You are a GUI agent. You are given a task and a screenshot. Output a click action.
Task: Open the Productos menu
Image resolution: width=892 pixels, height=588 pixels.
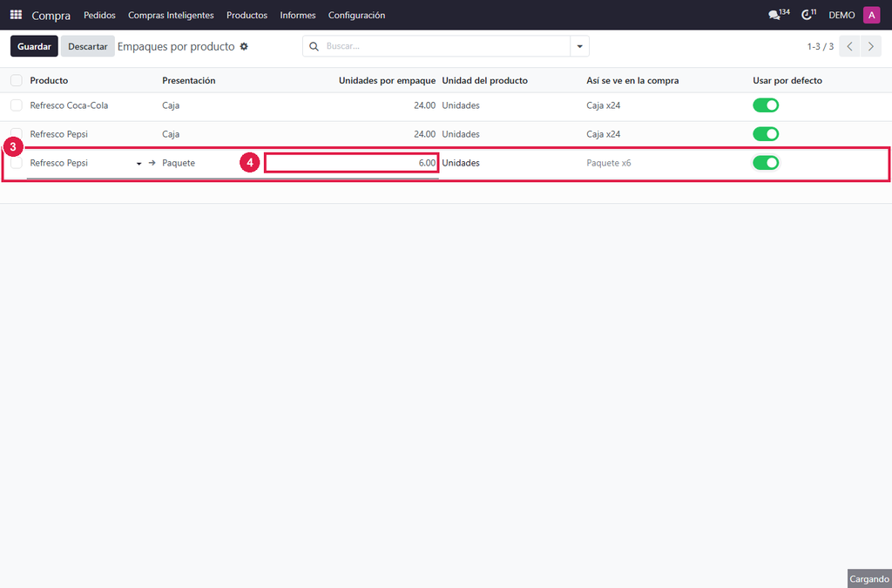click(247, 16)
